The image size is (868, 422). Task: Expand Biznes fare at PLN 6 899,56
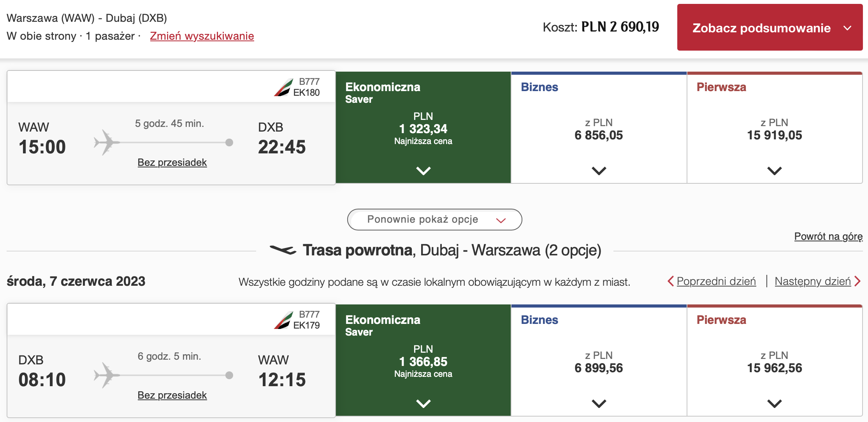pos(599,403)
